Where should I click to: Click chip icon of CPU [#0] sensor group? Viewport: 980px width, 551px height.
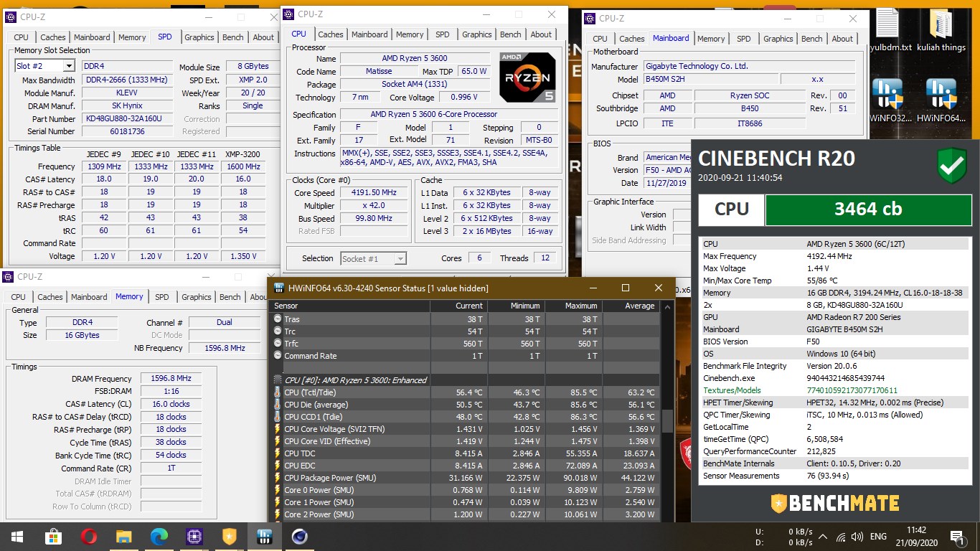[278, 380]
